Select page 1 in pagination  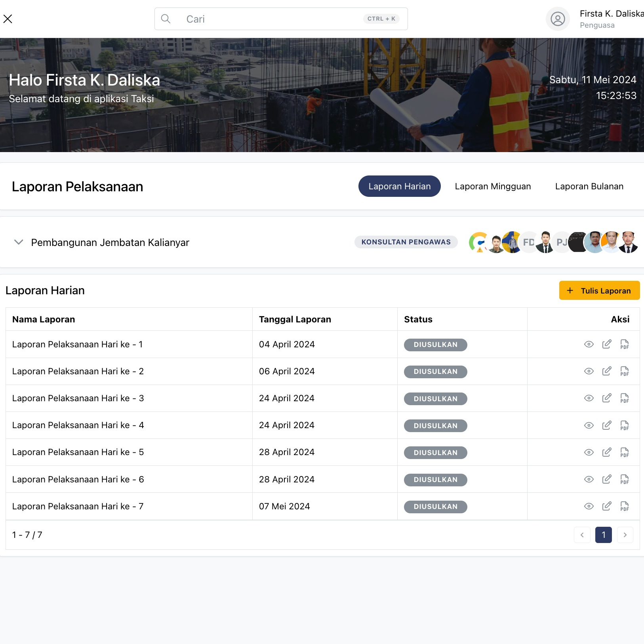pyautogui.click(x=603, y=535)
